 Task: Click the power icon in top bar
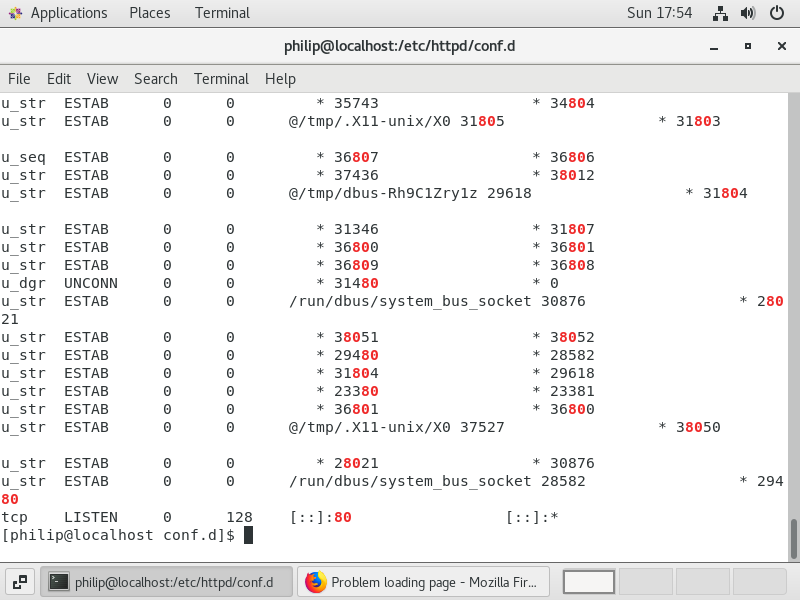(777, 13)
